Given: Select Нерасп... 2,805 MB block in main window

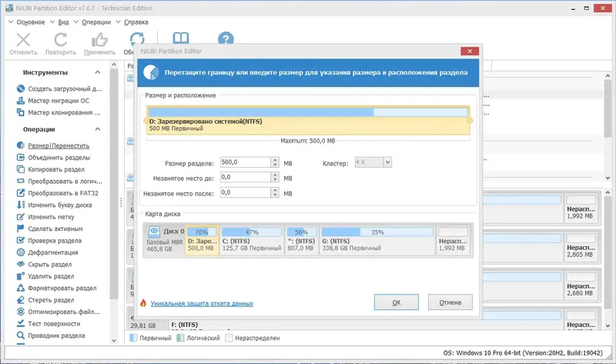Looking at the screenshot, I should 581,246.
